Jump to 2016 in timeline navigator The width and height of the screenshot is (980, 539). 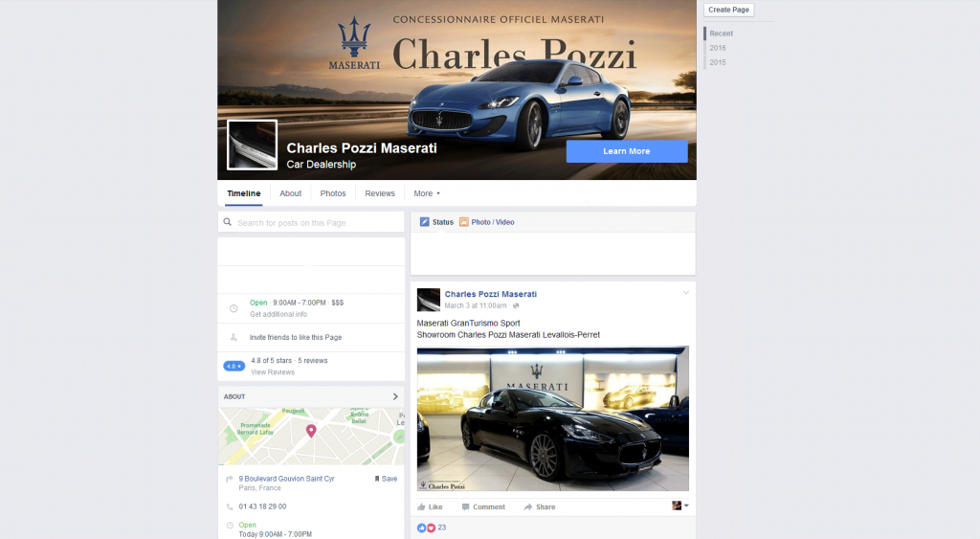tap(718, 48)
